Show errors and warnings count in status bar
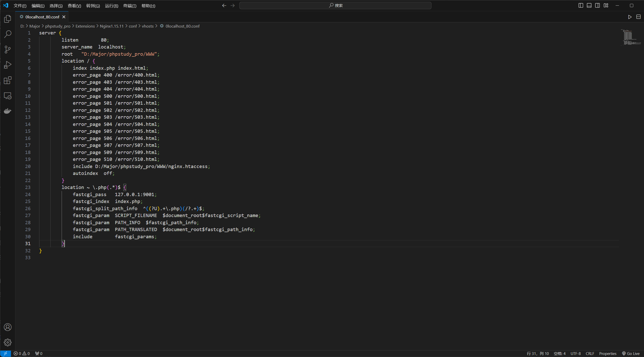 pyautogui.click(x=22, y=353)
